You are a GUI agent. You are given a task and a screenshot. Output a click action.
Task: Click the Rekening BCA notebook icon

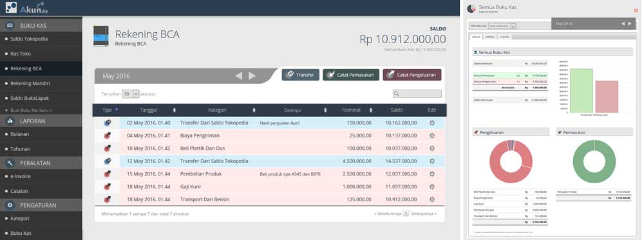click(101, 36)
